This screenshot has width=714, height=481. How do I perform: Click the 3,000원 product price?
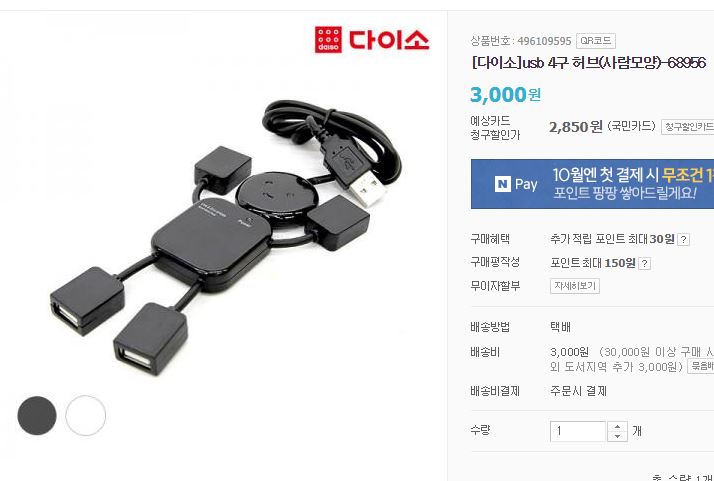point(505,95)
